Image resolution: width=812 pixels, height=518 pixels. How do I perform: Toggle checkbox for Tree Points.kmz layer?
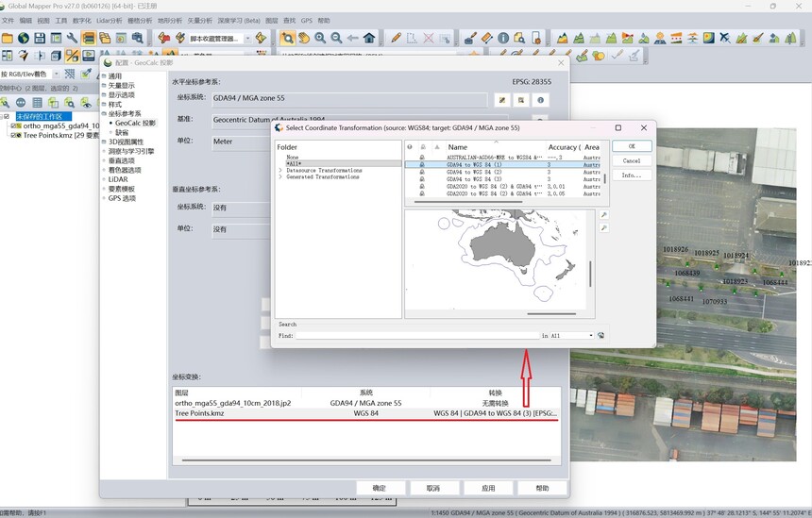tap(14, 135)
